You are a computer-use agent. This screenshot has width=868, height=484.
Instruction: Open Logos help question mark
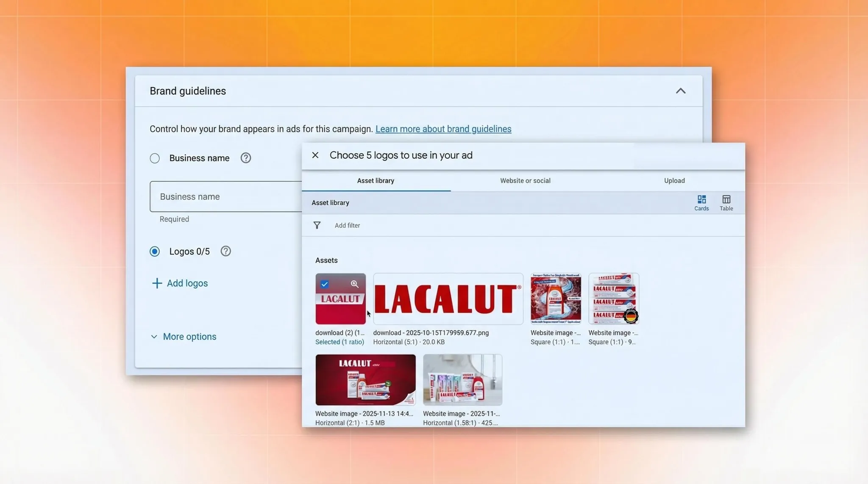pos(226,251)
